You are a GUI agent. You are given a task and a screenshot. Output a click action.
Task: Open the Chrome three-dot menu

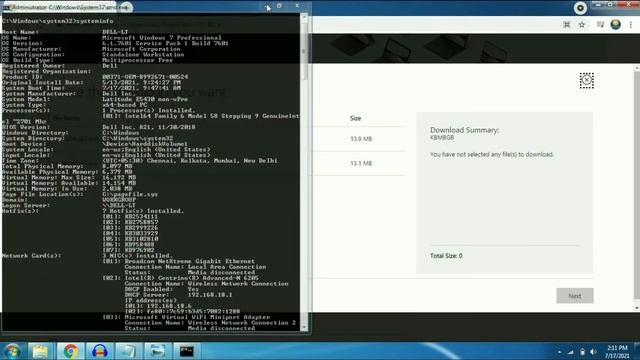coord(631,25)
